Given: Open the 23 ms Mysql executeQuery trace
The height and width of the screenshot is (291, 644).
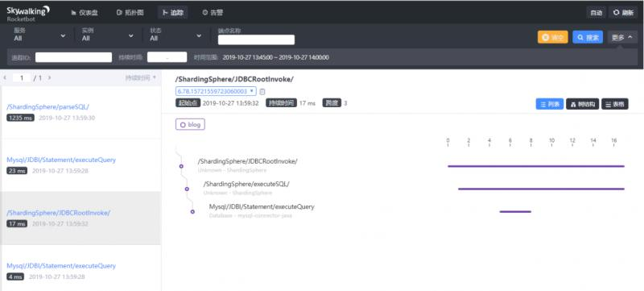Looking at the screenshot, I should click(x=80, y=164).
